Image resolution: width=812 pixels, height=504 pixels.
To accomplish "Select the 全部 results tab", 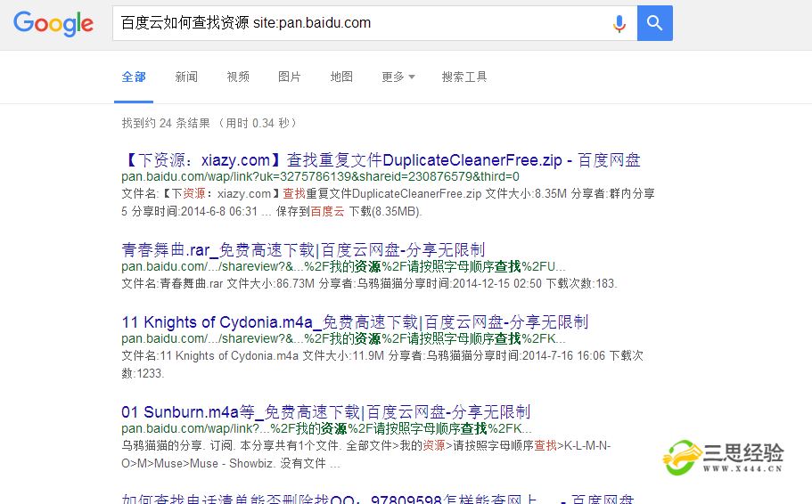I will [x=134, y=77].
